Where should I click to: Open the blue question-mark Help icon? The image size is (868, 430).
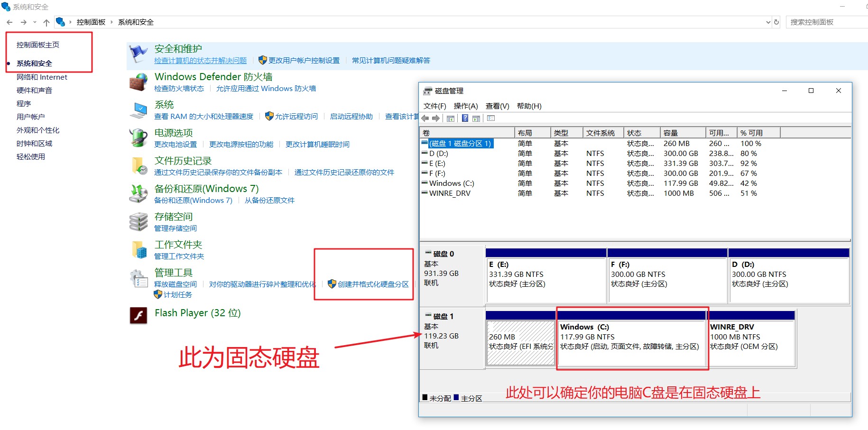pos(465,118)
